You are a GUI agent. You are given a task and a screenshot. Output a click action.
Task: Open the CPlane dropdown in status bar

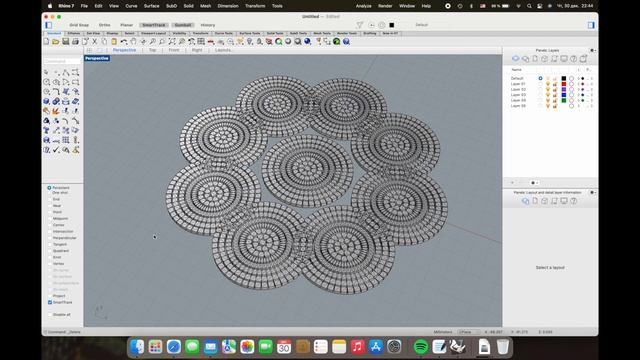[x=469, y=332]
